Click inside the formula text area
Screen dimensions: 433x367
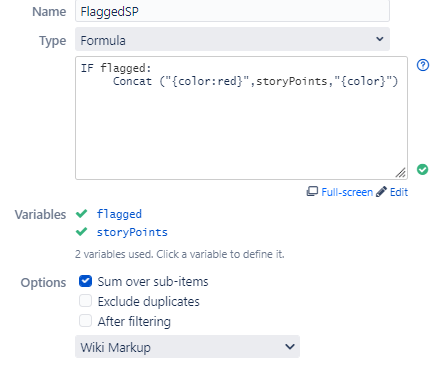coord(241,118)
